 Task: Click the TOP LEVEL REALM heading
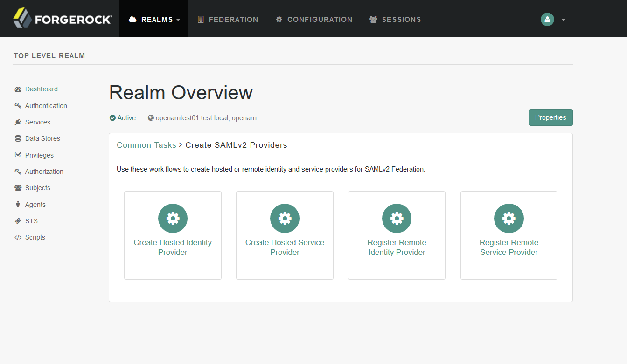(x=49, y=56)
